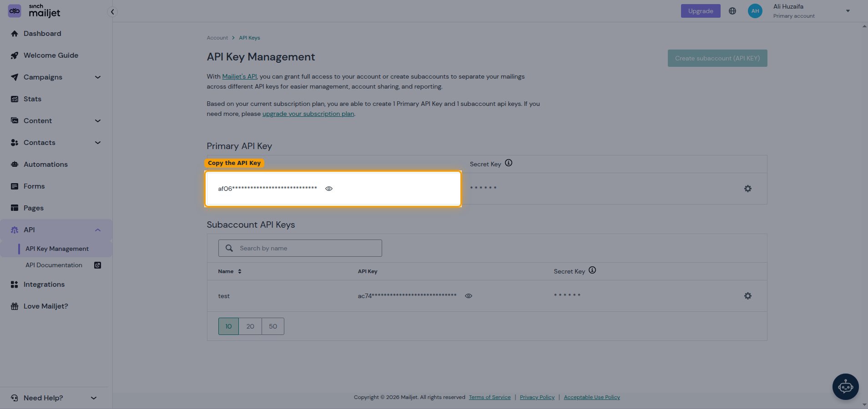This screenshot has width=868, height=409.
Task: Show 10 rows per page
Action: tap(228, 326)
